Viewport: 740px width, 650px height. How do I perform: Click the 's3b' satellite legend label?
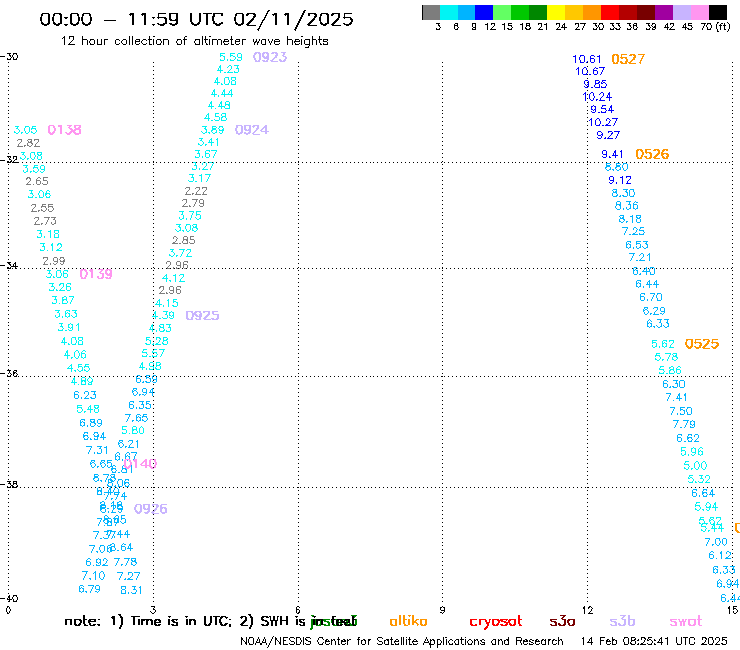pyautogui.click(x=622, y=621)
